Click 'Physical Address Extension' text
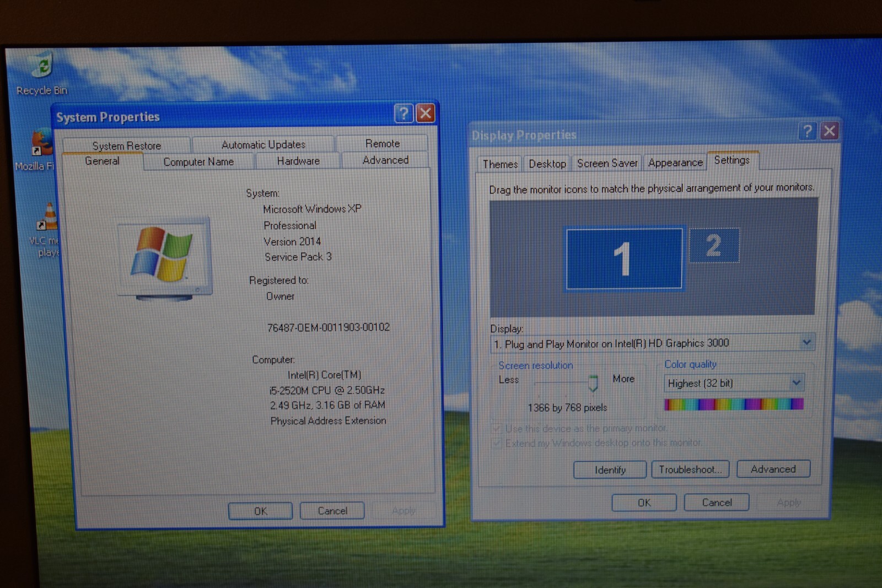Image resolution: width=882 pixels, height=588 pixels. coord(328,420)
